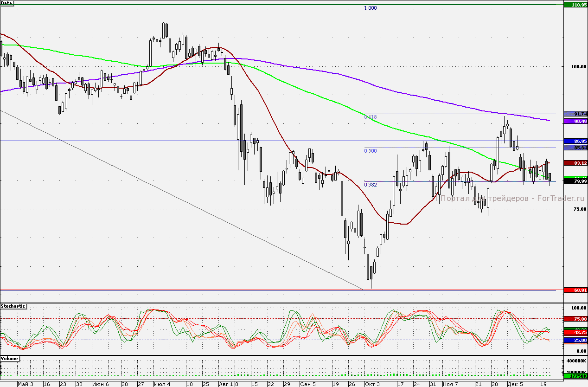Image resolution: width=588 pixels, height=387 pixels.
Task: Select the Stochastic panel label
Action: click(x=13, y=306)
